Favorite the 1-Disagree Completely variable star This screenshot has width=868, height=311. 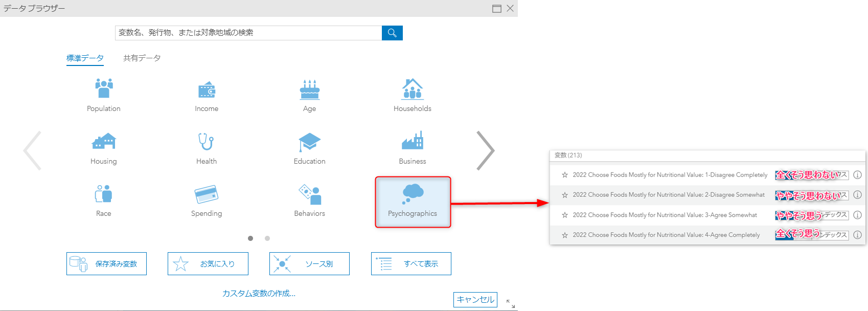(565, 175)
